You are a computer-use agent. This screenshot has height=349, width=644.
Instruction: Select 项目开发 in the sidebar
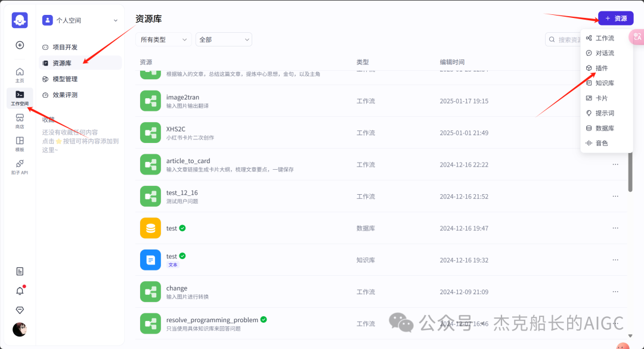click(80, 47)
